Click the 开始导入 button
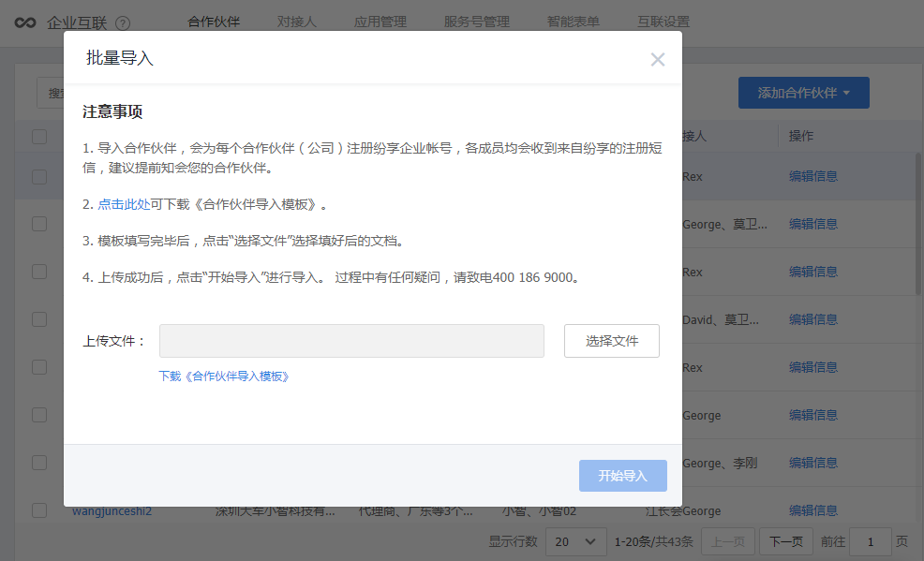The height and width of the screenshot is (561, 924). point(623,476)
